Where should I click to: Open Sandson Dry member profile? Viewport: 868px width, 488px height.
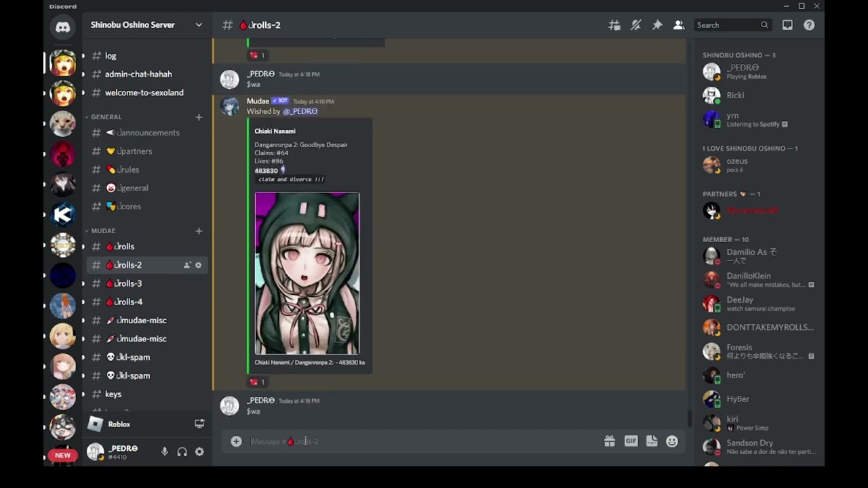(x=758, y=447)
